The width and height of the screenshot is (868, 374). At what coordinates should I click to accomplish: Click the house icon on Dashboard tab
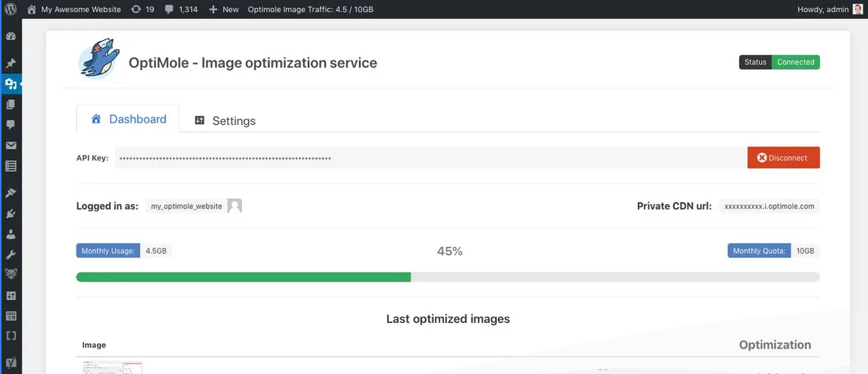[x=96, y=119]
